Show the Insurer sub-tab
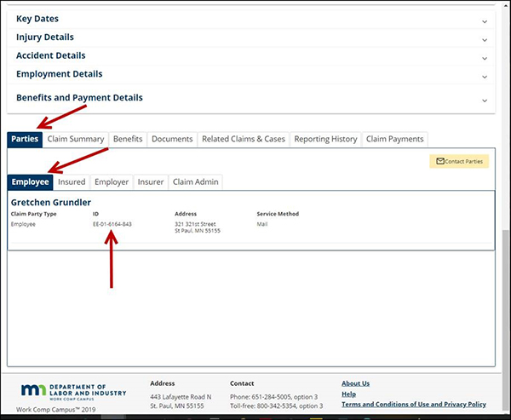The height and width of the screenshot is (420, 511). point(151,181)
